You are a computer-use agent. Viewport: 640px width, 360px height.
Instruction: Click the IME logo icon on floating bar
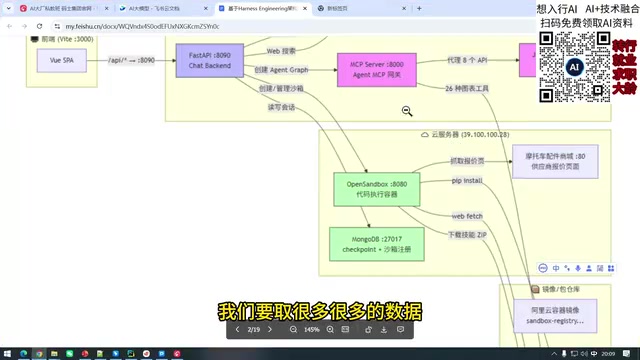[x=543, y=268]
